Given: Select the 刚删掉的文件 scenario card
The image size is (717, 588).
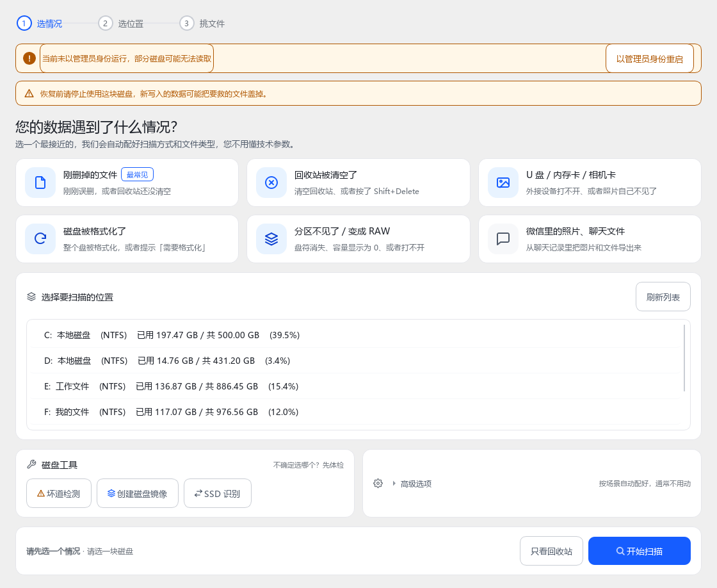Looking at the screenshot, I should 127,183.
